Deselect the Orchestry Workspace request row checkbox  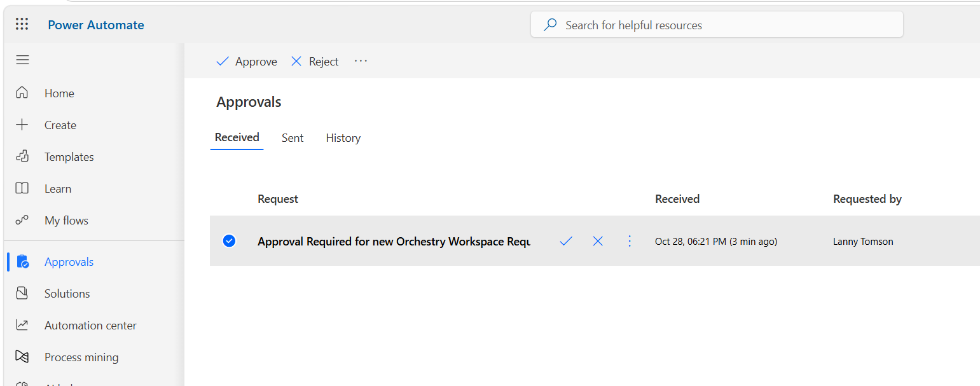229,241
